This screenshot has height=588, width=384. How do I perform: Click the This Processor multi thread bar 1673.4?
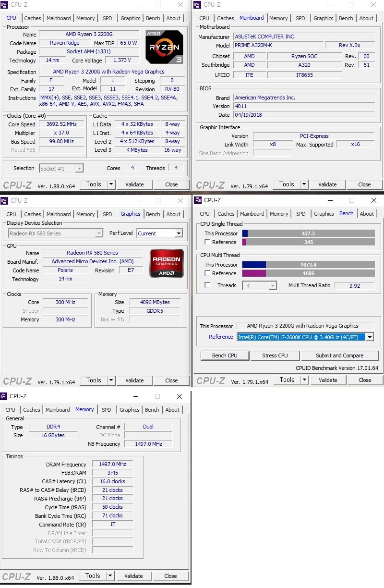point(308,265)
